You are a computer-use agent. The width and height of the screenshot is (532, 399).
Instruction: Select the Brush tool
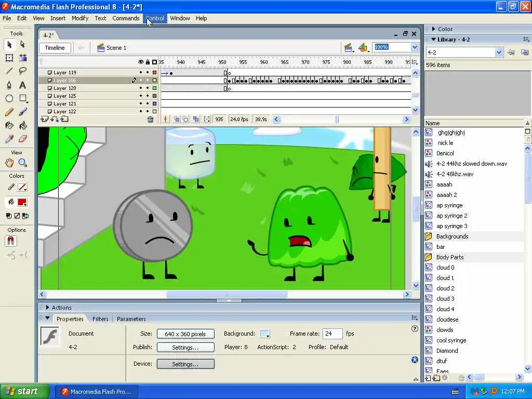(22, 112)
